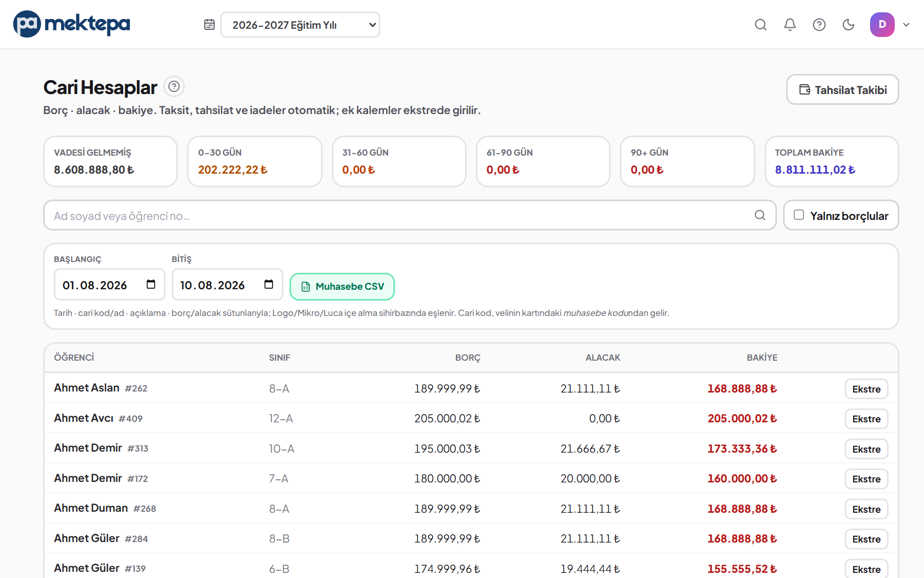Open Ekstre for Ahmet Demir #172
Image resolution: width=924 pixels, height=578 pixels.
(867, 479)
